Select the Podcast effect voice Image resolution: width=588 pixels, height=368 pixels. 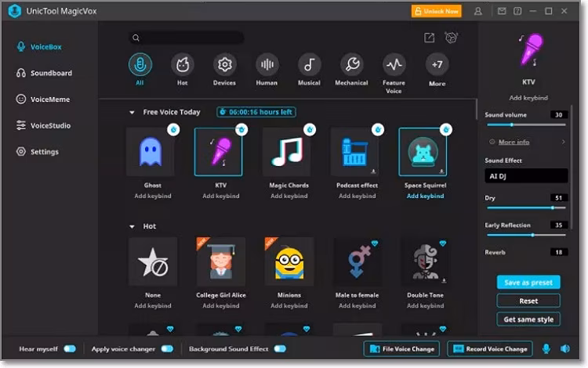click(354, 152)
